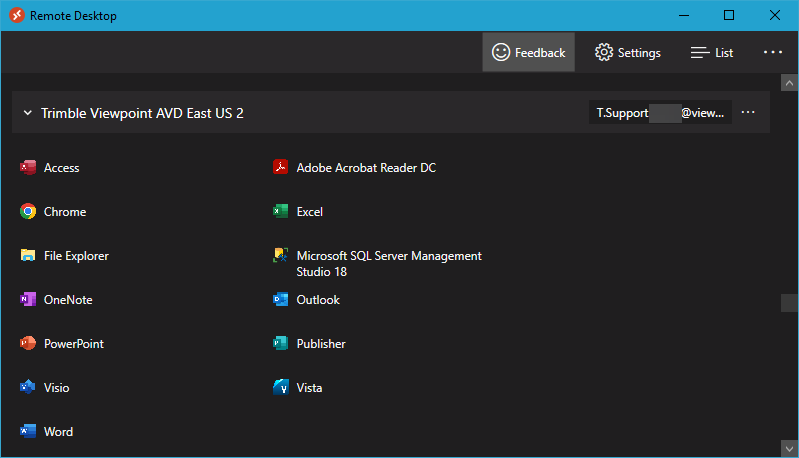Click the "OneNote" label
Screen dimensions: 799x458
[x=68, y=300]
